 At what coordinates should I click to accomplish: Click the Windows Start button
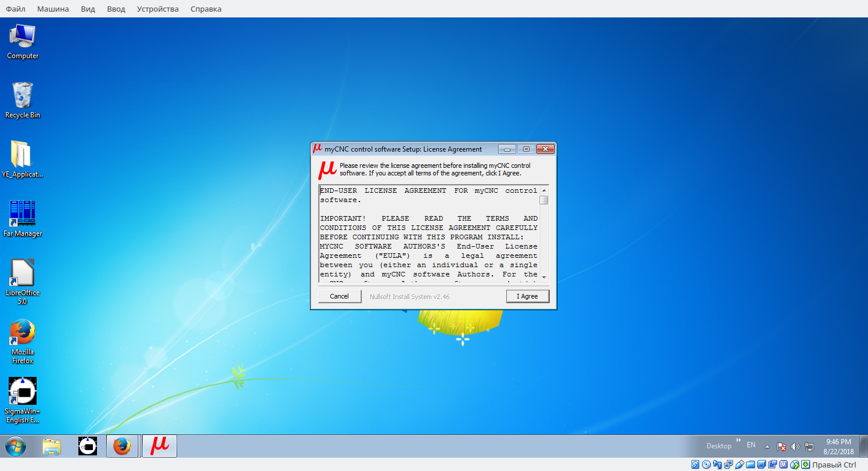point(16,446)
